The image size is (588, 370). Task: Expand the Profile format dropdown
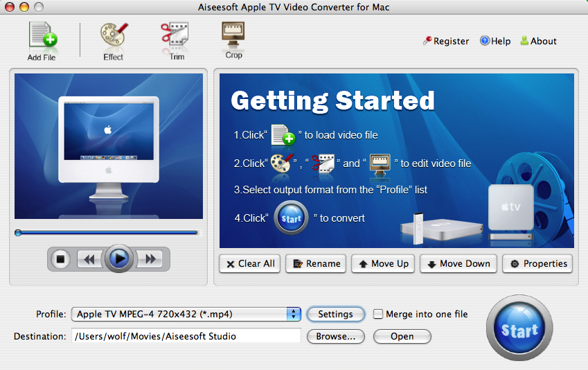[x=294, y=314]
